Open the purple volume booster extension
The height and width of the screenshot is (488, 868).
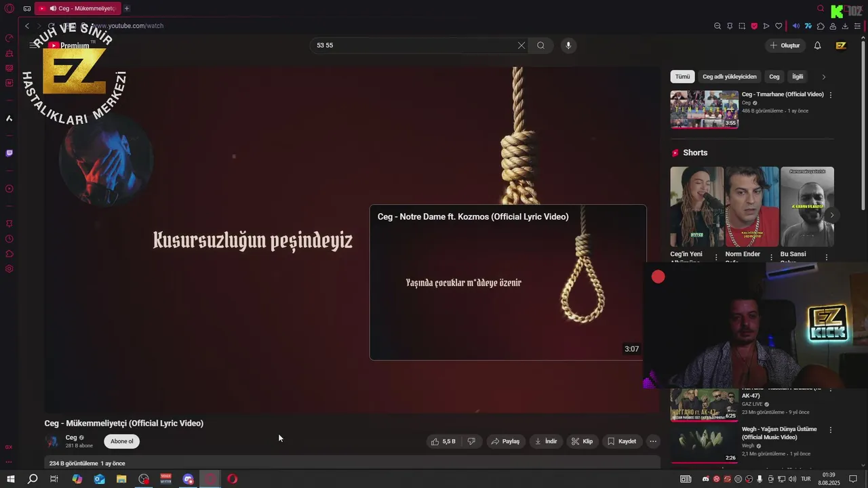coord(796,26)
